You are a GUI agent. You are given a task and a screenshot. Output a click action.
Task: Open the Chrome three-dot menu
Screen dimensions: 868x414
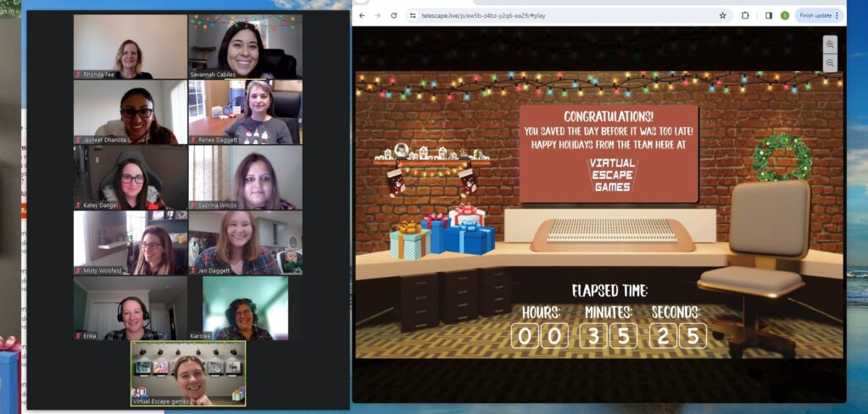(x=837, y=15)
